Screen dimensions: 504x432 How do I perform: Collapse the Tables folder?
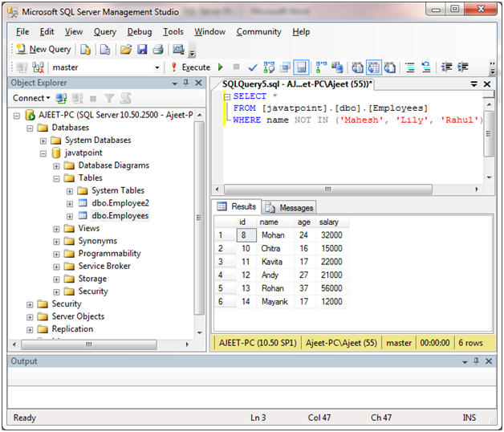point(56,178)
